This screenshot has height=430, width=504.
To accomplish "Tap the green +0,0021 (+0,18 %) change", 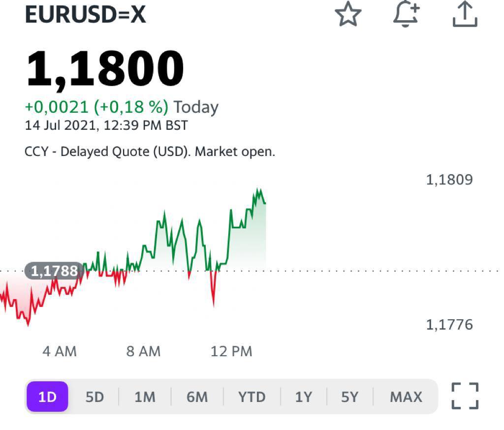I will click(x=96, y=107).
